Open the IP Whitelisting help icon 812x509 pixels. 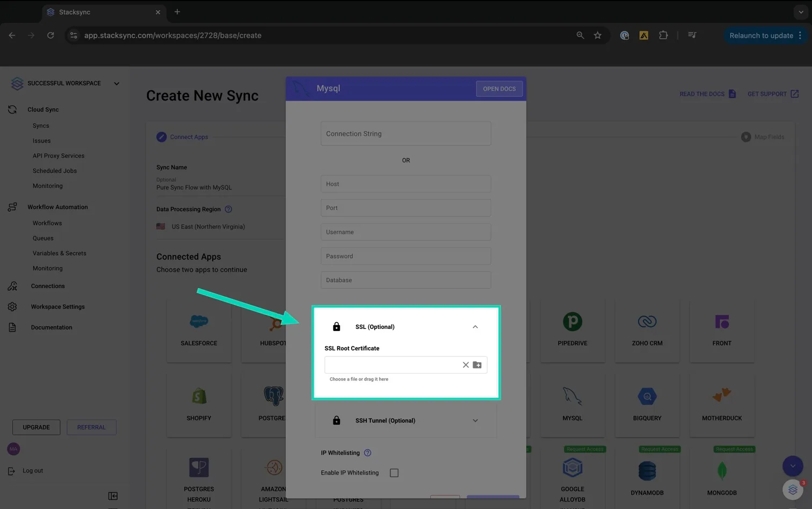click(367, 453)
